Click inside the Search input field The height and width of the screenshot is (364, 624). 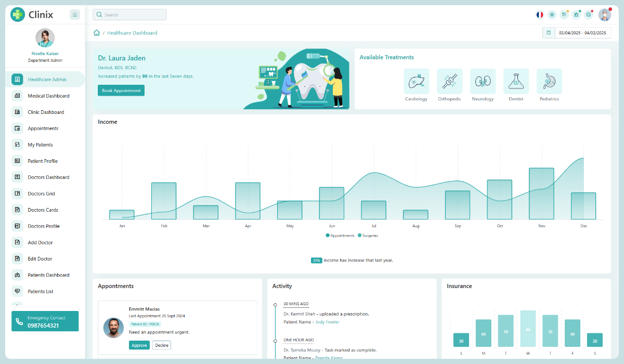tap(129, 15)
